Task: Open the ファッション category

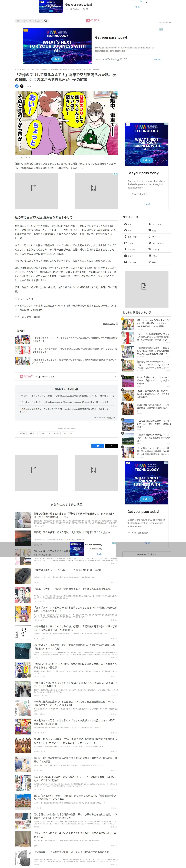Action: [159, 224]
